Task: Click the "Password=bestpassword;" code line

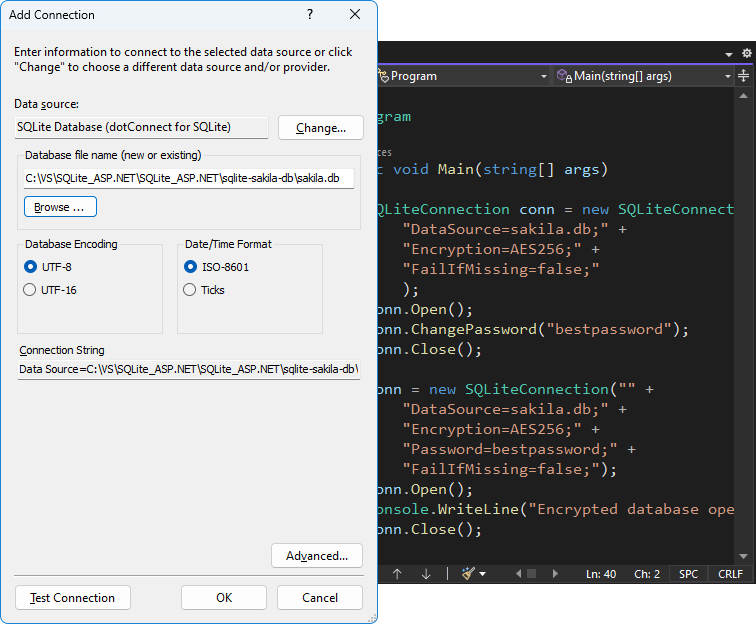Action: coord(519,449)
